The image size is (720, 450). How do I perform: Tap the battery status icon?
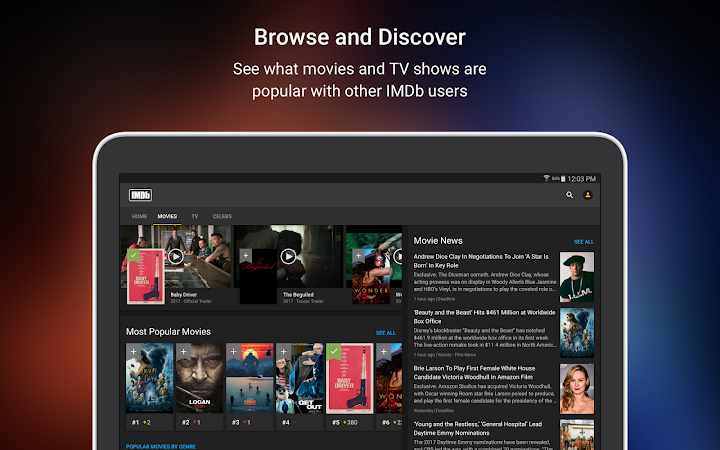coord(563,179)
